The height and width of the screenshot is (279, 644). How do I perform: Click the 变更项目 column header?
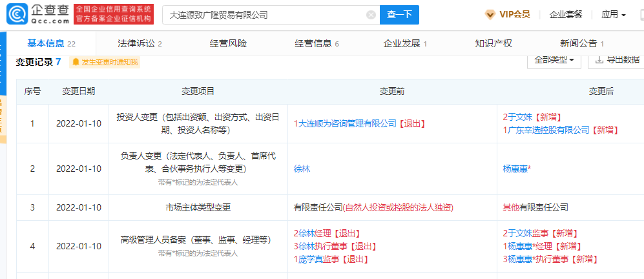pos(198,92)
